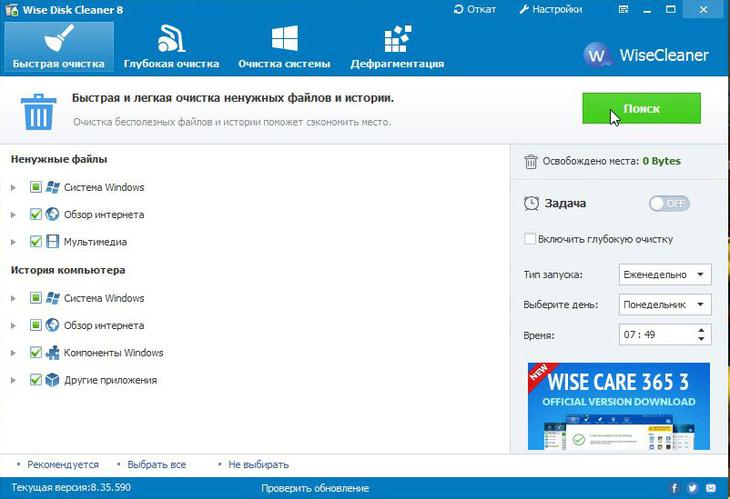
Task: Click Windows flag icon in История компьютера
Action: coord(53,298)
